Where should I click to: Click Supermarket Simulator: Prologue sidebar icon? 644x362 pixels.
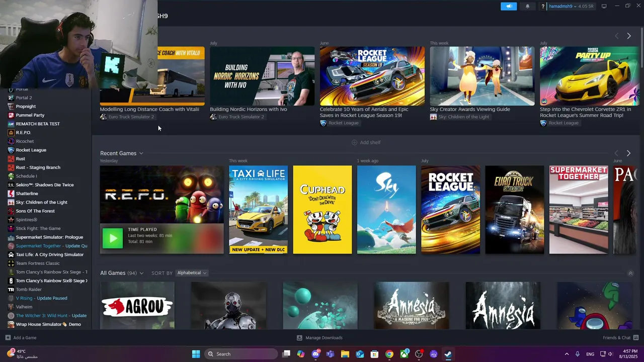click(x=11, y=237)
